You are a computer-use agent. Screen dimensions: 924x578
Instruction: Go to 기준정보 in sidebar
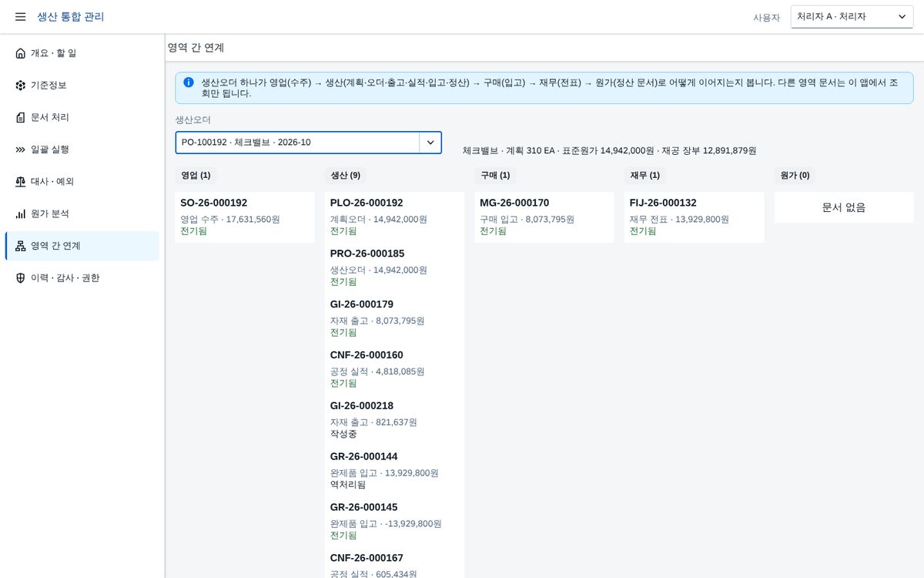[x=82, y=86]
